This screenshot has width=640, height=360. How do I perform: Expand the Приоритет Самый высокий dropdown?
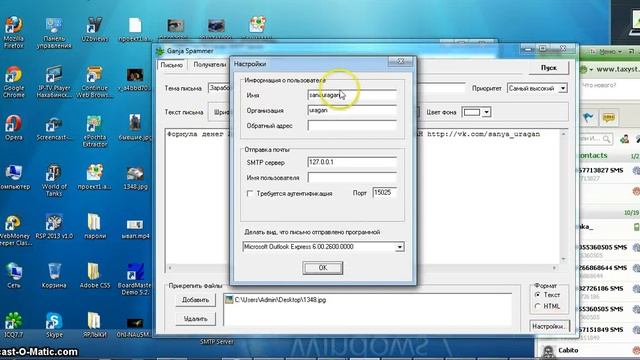(563, 88)
